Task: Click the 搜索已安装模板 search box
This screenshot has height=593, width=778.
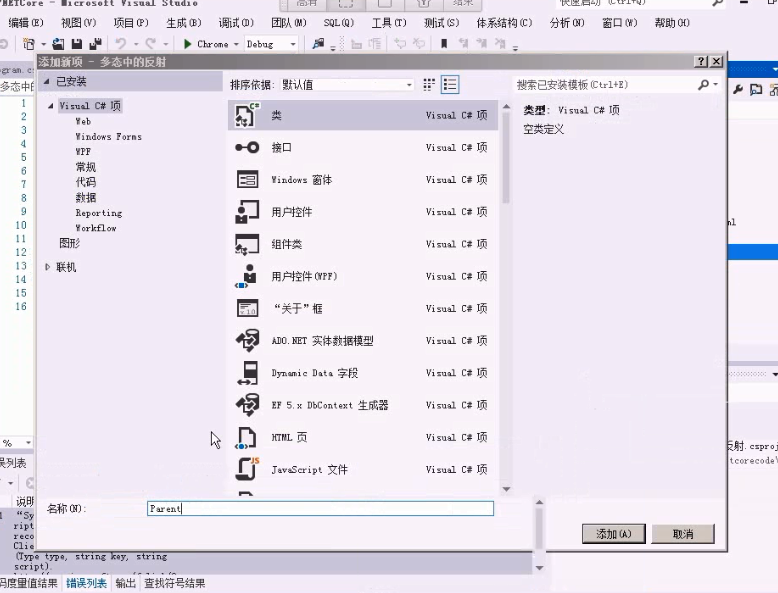Action: 605,84
